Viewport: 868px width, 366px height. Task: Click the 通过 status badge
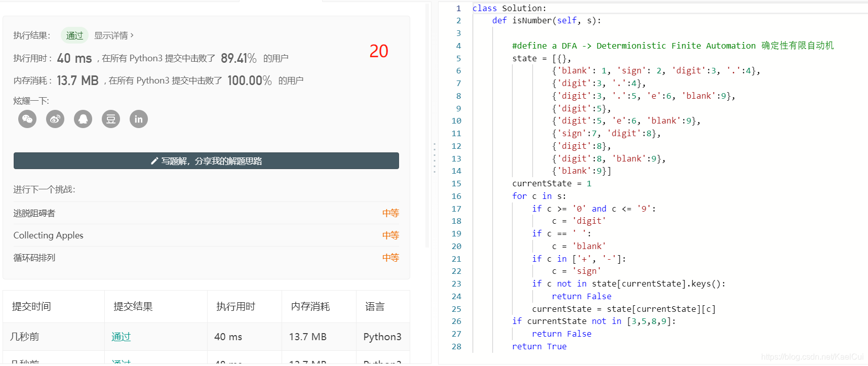pos(74,35)
